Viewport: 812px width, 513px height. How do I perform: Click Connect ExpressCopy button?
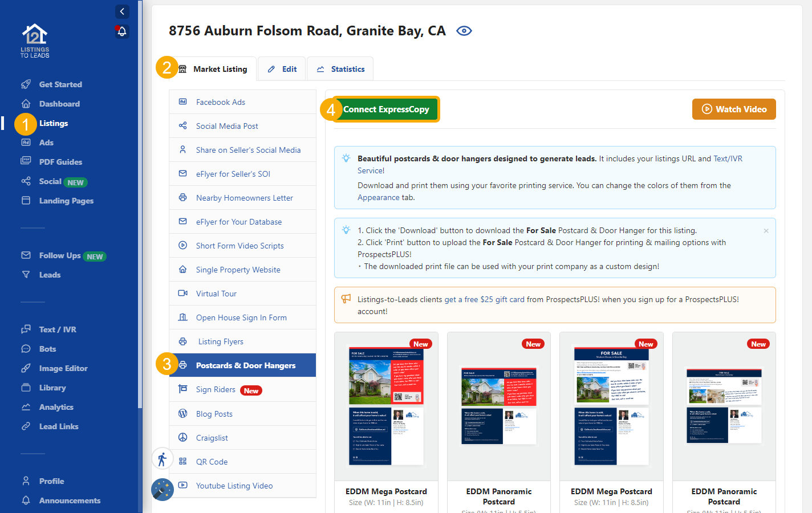pyautogui.click(x=386, y=109)
